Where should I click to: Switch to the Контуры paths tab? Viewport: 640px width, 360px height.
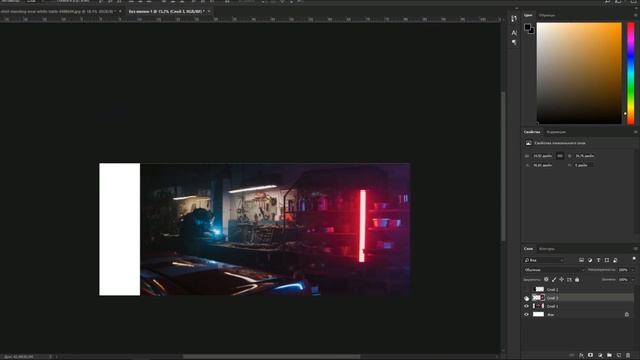(547, 249)
